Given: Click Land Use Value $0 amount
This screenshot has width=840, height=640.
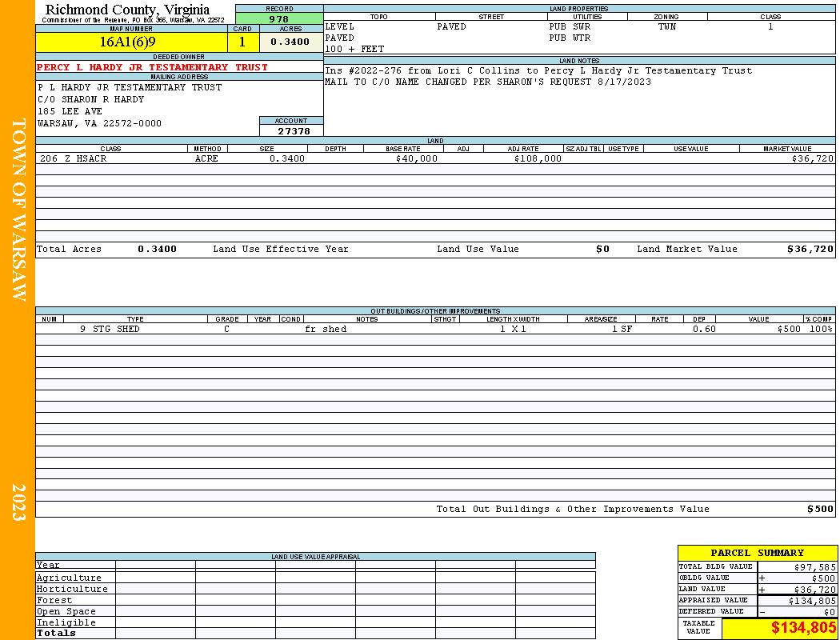Looking at the screenshot, I should (x=602, y=249).
